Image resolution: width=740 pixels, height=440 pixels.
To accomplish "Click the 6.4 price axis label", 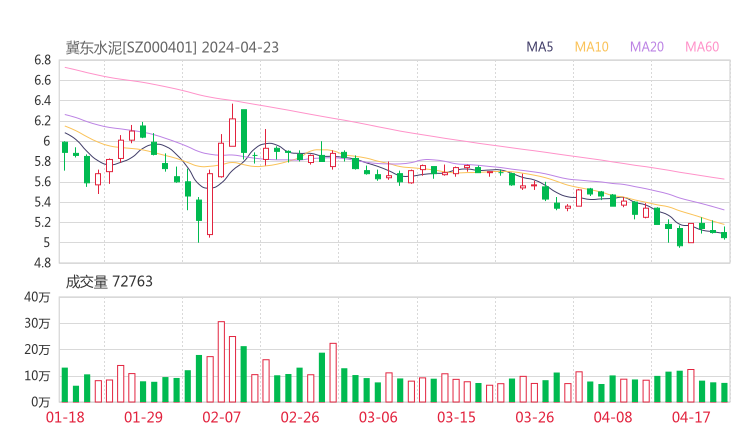I will click(x=42, y=101).
